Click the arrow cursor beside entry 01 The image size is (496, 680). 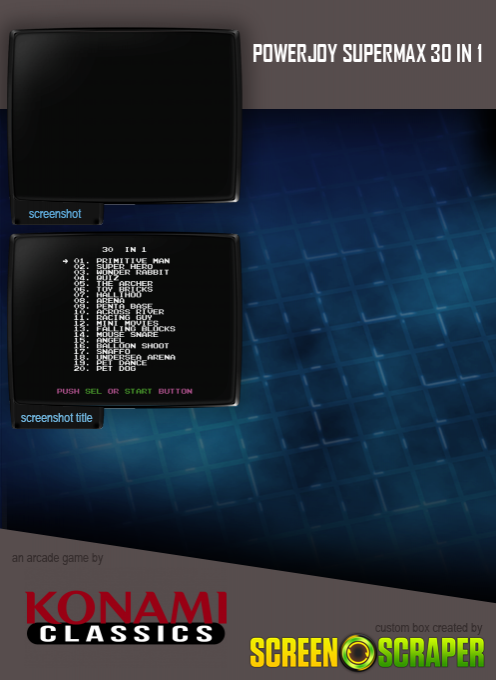[65, 261]
